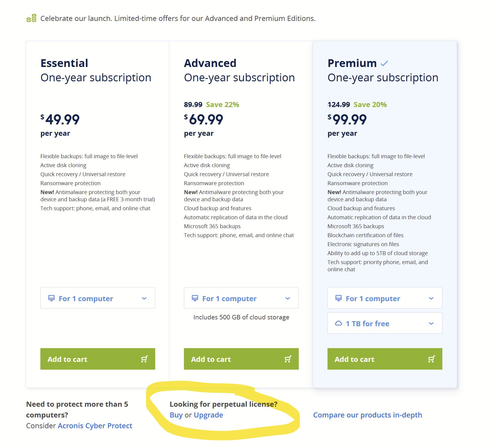This screenshot has width=489, height=448.
Task: Add Advanced subscription to cart
Action: pos(241,359)
